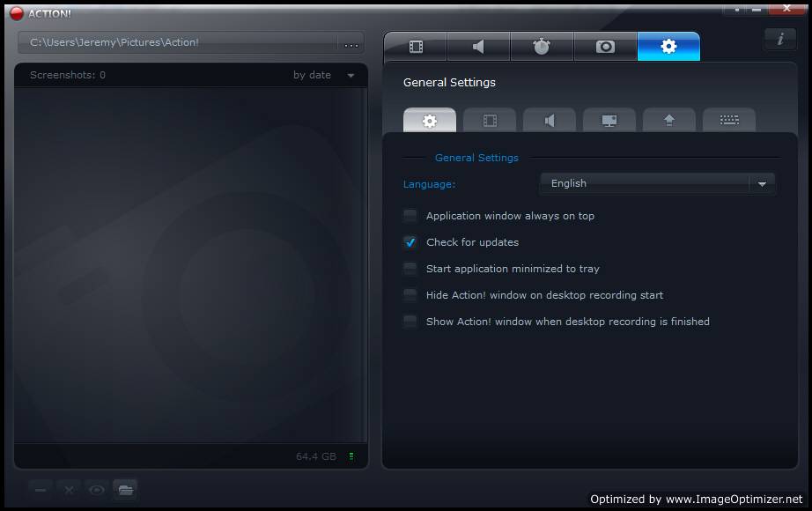
Task: Enable 'Start application minimized to tray'
Action: (410, 269)
